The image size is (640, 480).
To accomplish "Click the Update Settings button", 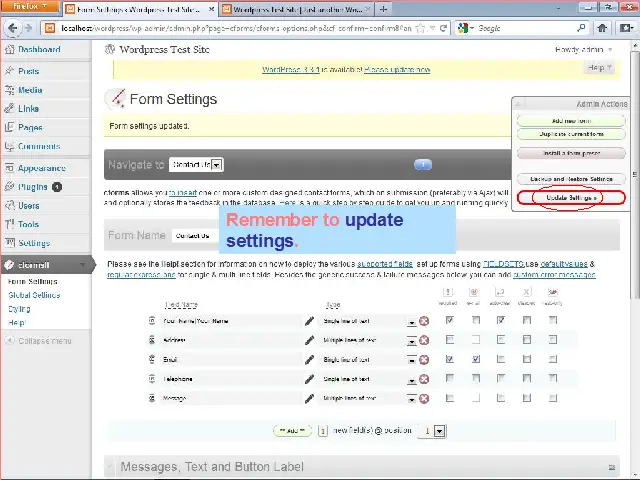I will [x=571, y=198].
